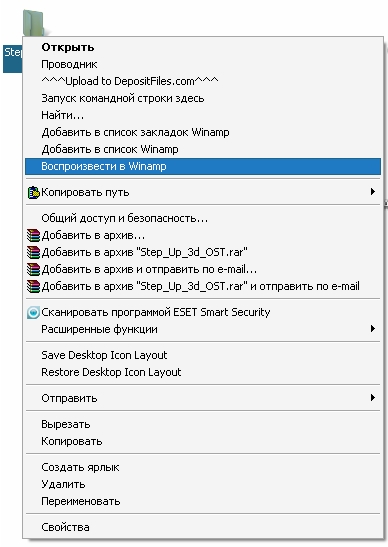Expand the "Отправить" submenu arrow
The image size is (388, 547).
(373, 398)
